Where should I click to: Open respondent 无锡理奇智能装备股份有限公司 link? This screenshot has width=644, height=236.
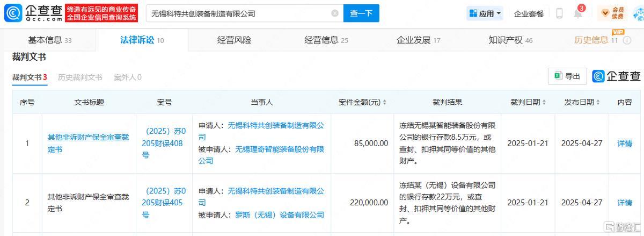[x=261, y=155]
